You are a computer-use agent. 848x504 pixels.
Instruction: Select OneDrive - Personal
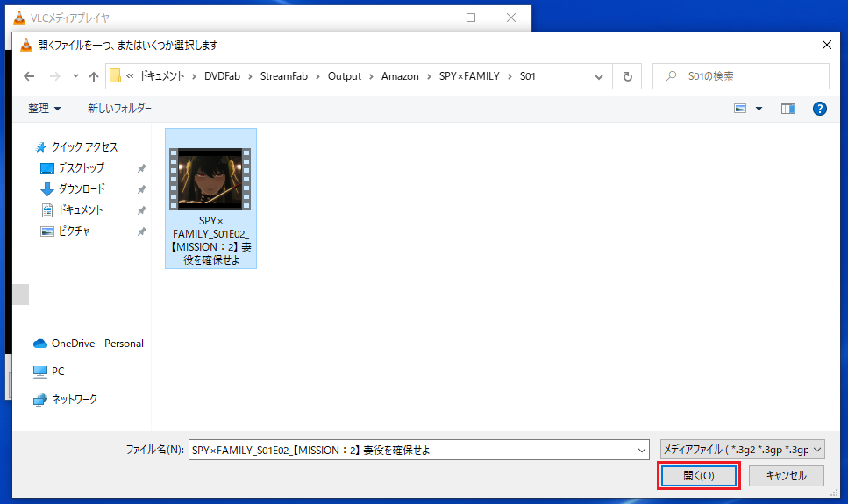(89, 344)
